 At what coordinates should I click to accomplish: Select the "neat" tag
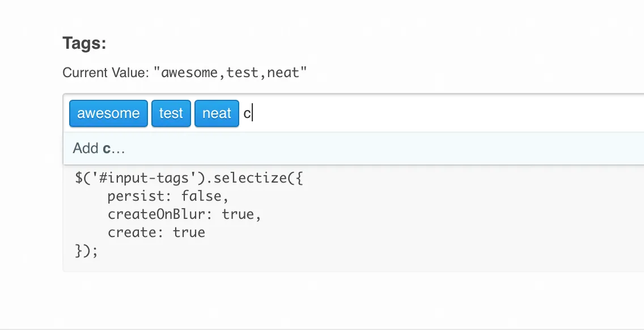pos(217,113)
